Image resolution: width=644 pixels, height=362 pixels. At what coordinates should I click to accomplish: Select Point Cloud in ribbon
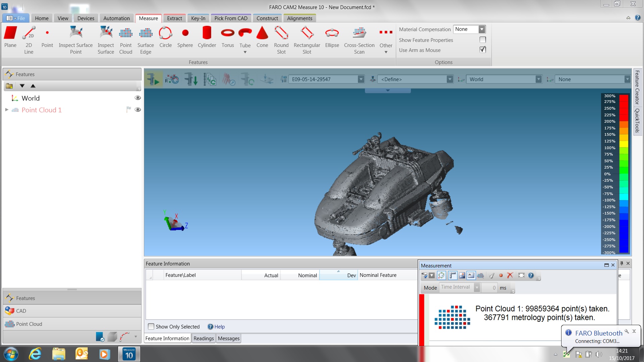point(126,40)
